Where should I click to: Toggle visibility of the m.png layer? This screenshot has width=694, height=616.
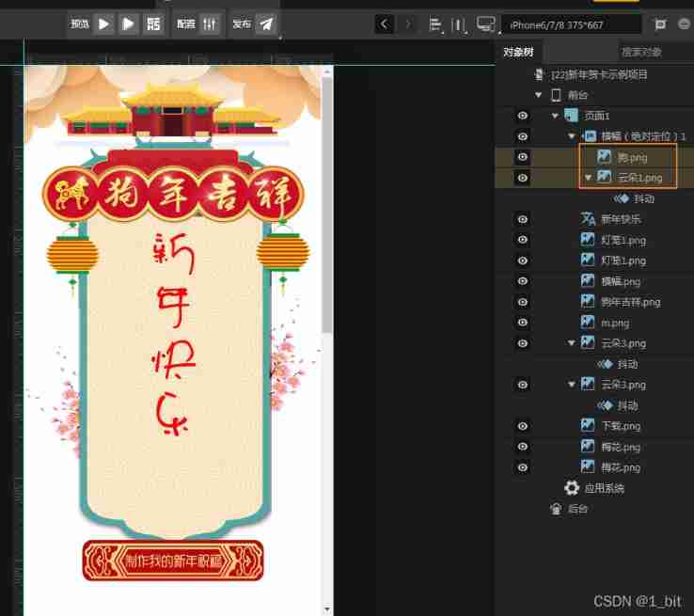pyautogui.click(x=523, y=323)
